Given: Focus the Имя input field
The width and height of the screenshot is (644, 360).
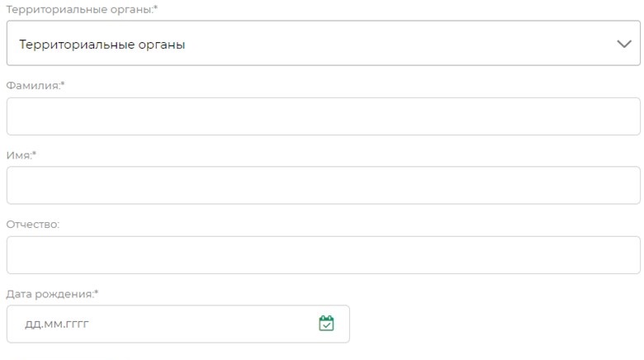Looking at the screenshot, I should tap(323, 185).
